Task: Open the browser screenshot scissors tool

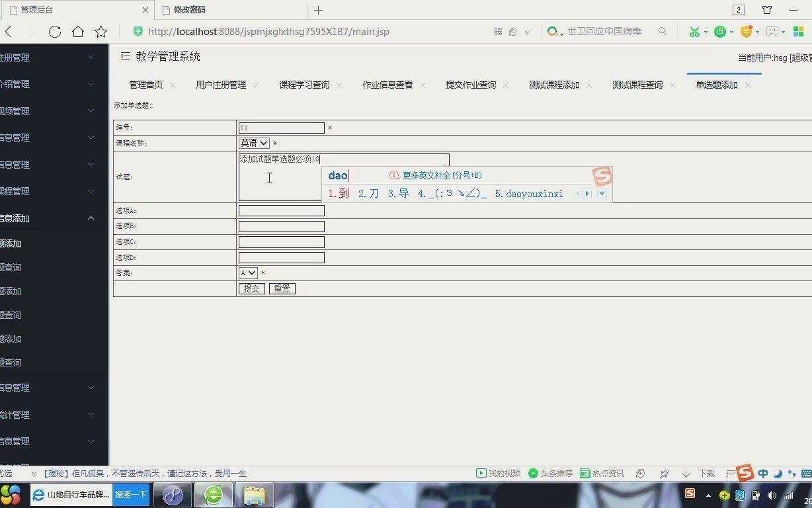Action: 694,31
